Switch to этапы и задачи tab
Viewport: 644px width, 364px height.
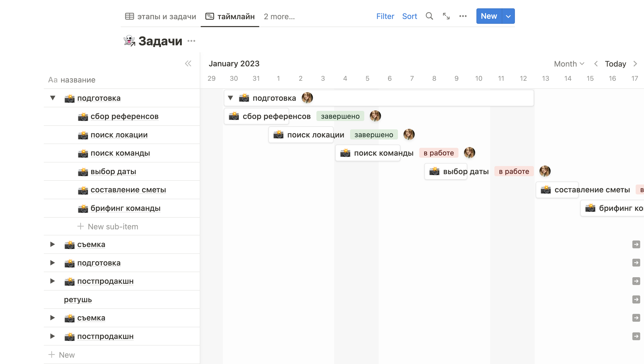[x=161, y=16]
